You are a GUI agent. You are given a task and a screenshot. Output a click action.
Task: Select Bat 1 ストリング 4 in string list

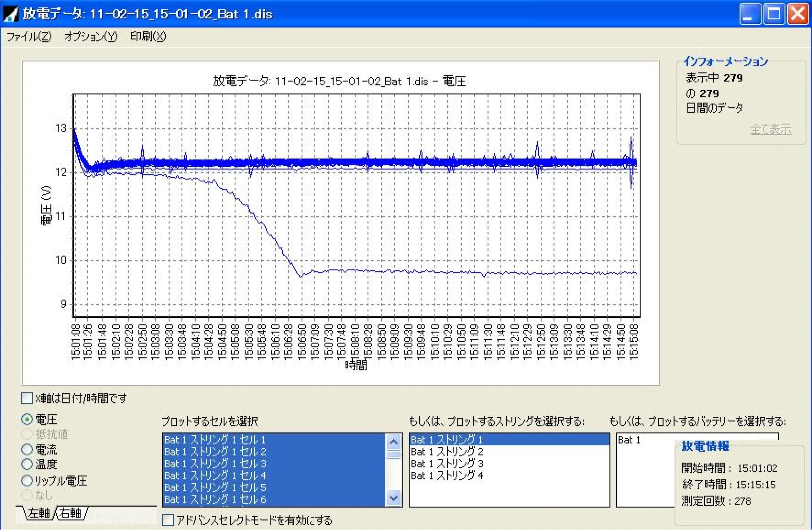point(509,475)
